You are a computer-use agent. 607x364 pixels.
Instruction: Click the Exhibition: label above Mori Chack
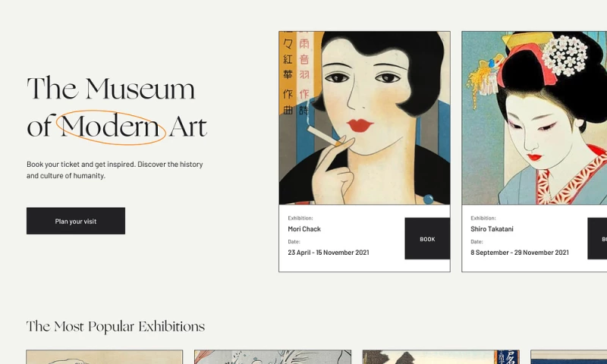pyautogui.click(x=300, y=218)
